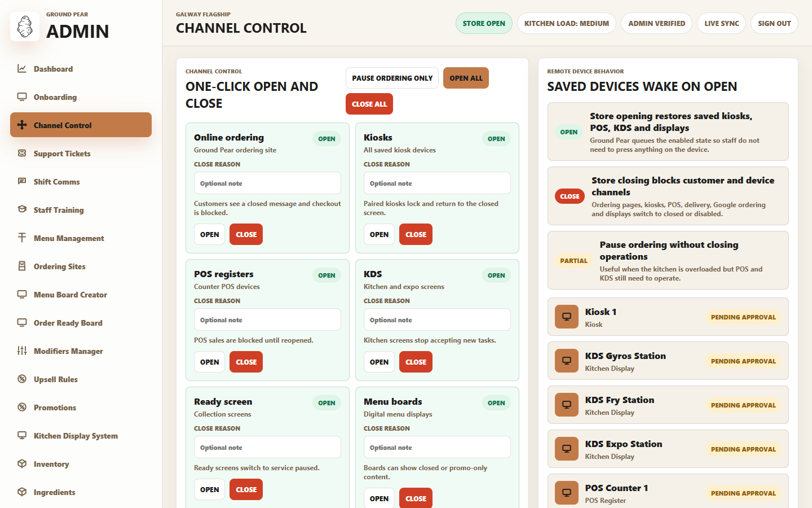The height and width of the screenshot is (508, 812).
Task: Click KDS Gyros Station Pending Approval badge
Action: pos(743,361)
